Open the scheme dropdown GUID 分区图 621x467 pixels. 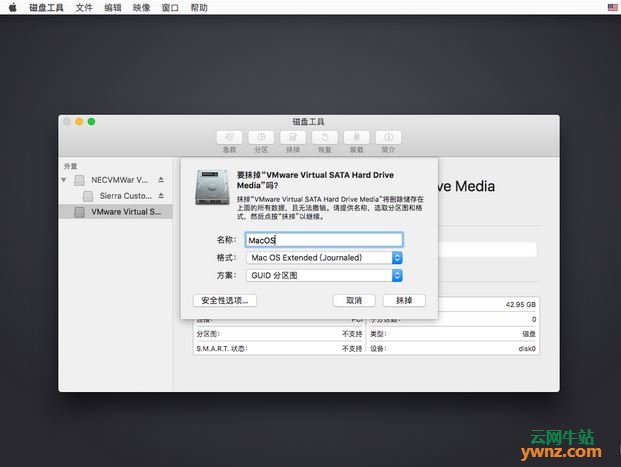(324, 275)
